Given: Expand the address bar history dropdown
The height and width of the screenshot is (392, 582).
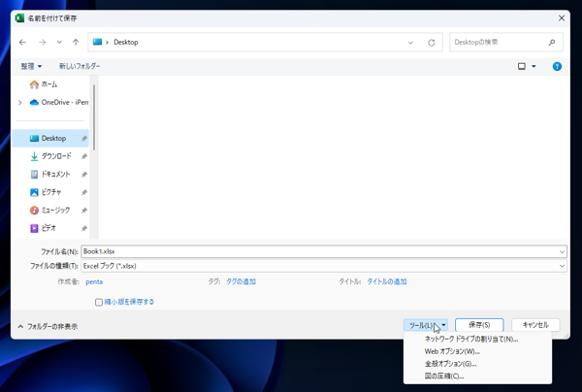Looking at the screenshot, I should click(x=410, y=43).
